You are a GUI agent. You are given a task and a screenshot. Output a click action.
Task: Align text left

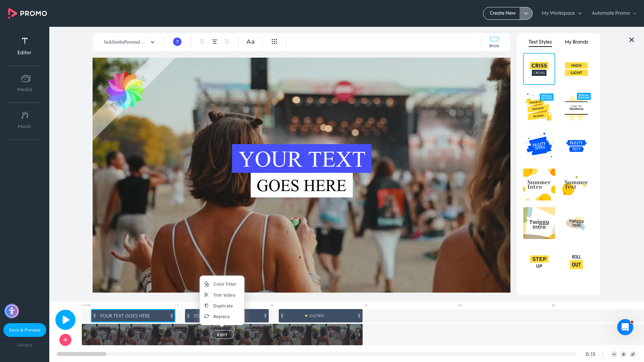(203, 42)
